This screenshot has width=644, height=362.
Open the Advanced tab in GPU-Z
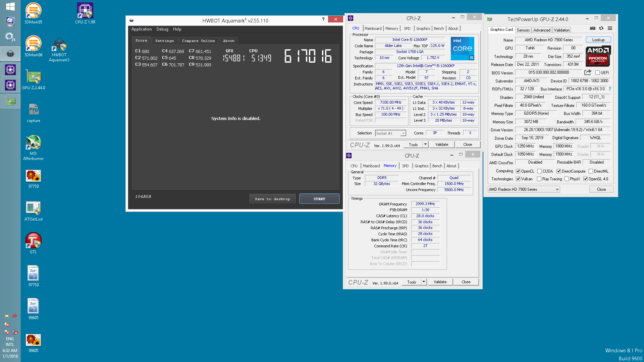pos(542,30)
